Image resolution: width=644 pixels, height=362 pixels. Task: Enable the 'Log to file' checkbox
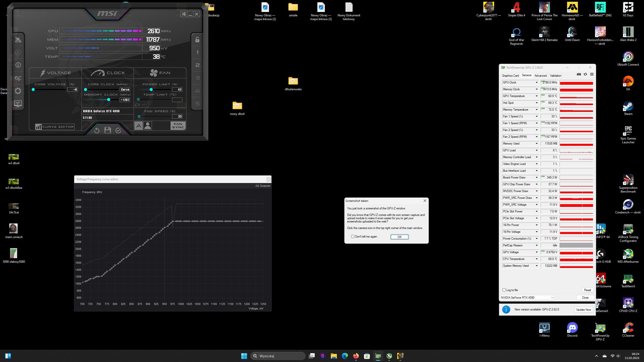pyautogui.click(x=504, y=290)
